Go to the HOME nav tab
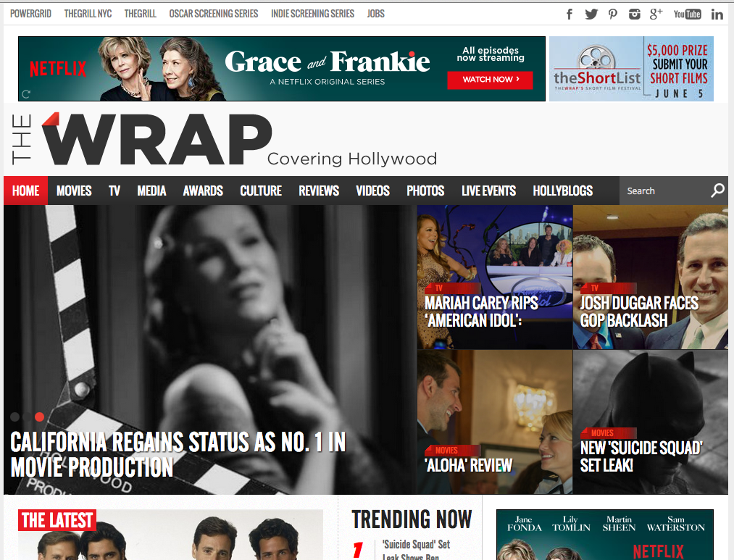734x560 pixels. pos(26,191)
